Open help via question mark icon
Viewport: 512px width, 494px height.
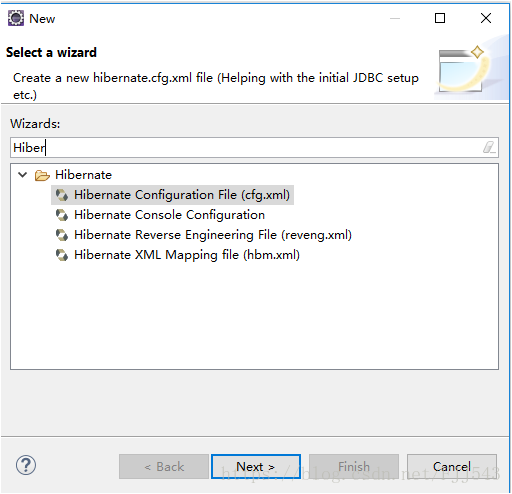(26, 465)
